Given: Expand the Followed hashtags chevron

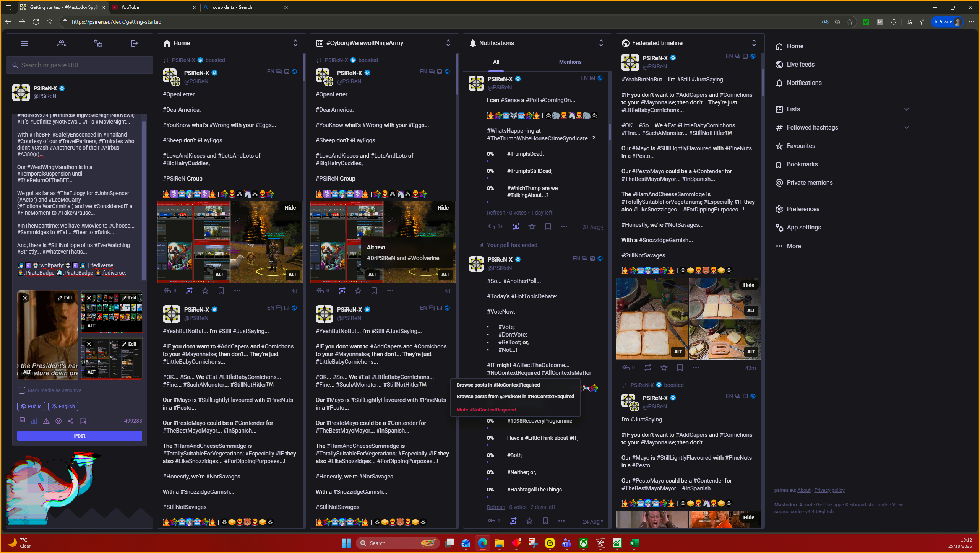Looking at the screenshot, I should [x=906, y=128].
